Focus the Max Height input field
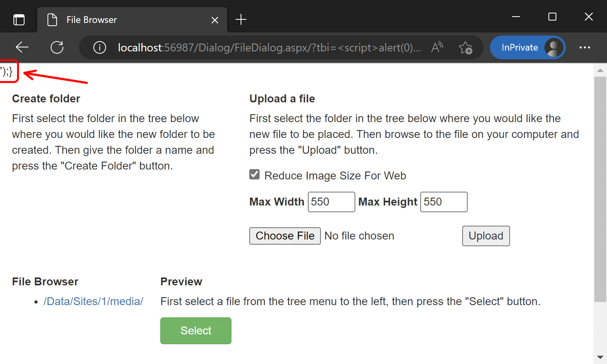Image resolution: width=607 pixels, height=364 pixels. pos(444,202)
